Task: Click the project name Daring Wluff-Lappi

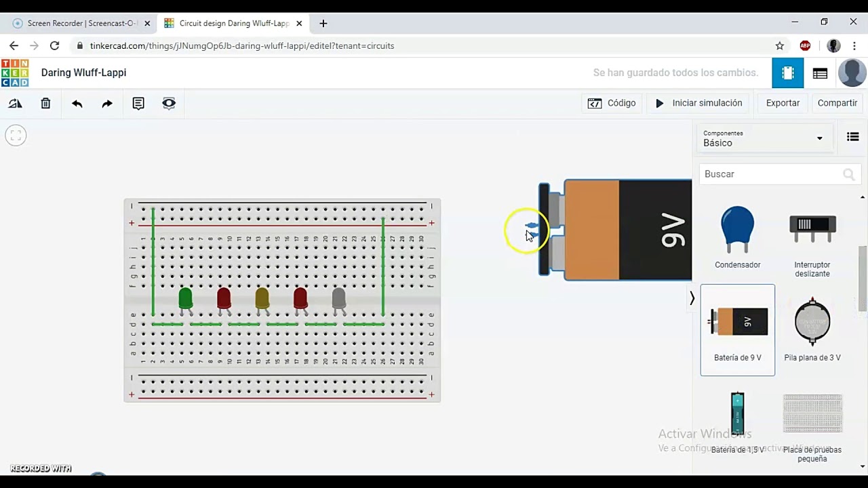Action: point(83,73)
